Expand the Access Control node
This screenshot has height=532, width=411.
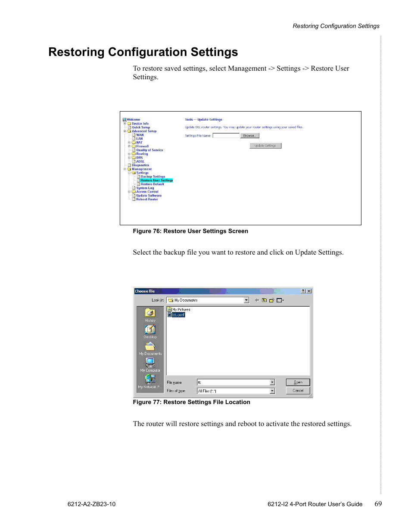pos(129,192)
